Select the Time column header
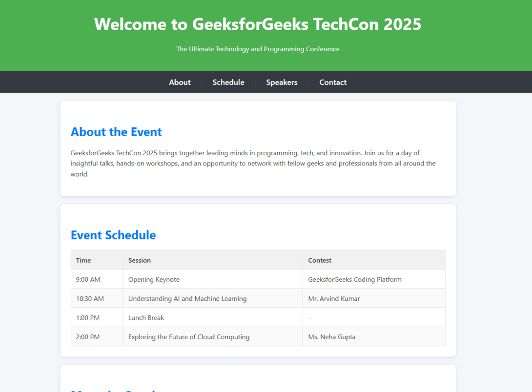The width and height of the screenshot is (532, 392). coord(97,260)
